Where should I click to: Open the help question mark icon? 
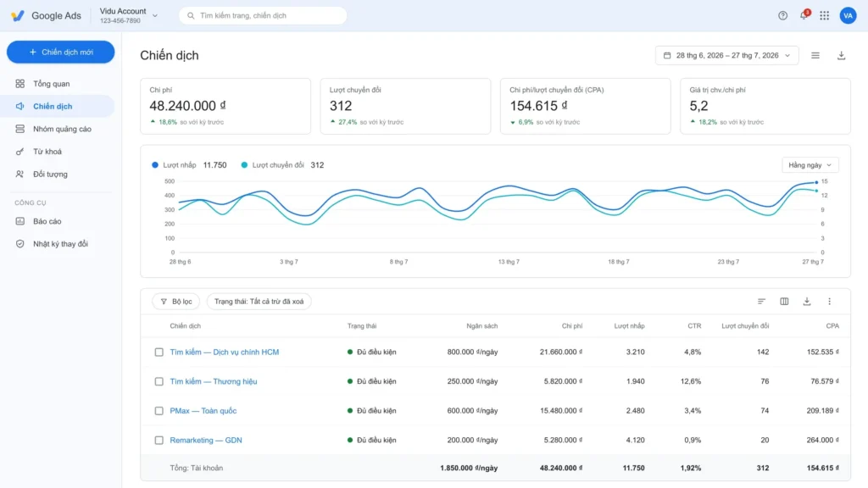coord(782,15)
